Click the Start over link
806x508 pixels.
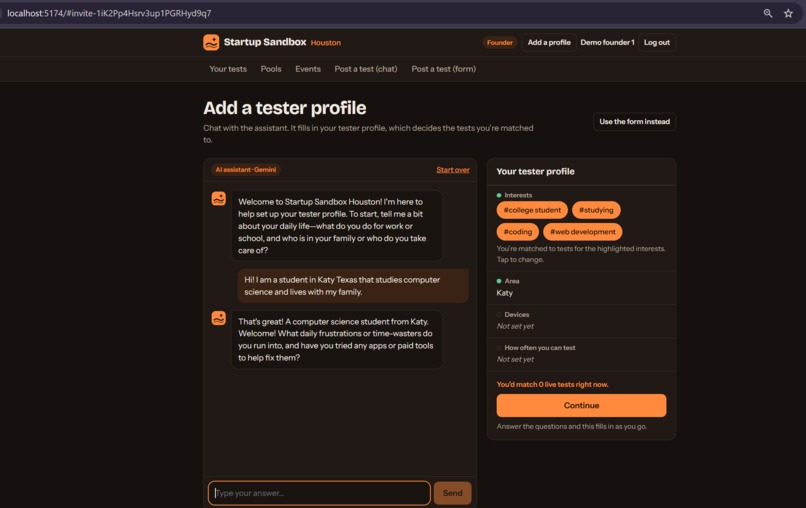pyautogui.click(x=453, y=170)
